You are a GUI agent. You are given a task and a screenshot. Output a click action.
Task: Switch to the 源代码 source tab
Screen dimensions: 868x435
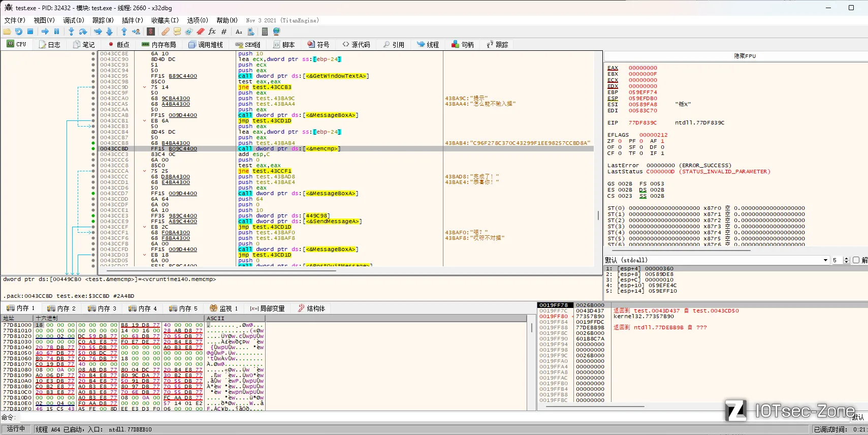click(x=357, y=45)
